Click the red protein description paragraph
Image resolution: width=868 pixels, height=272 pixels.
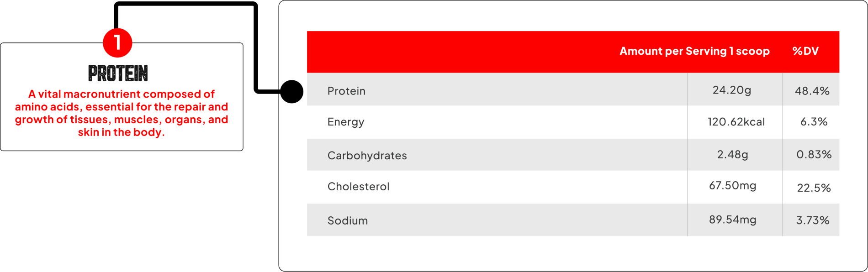coord(122,113)
